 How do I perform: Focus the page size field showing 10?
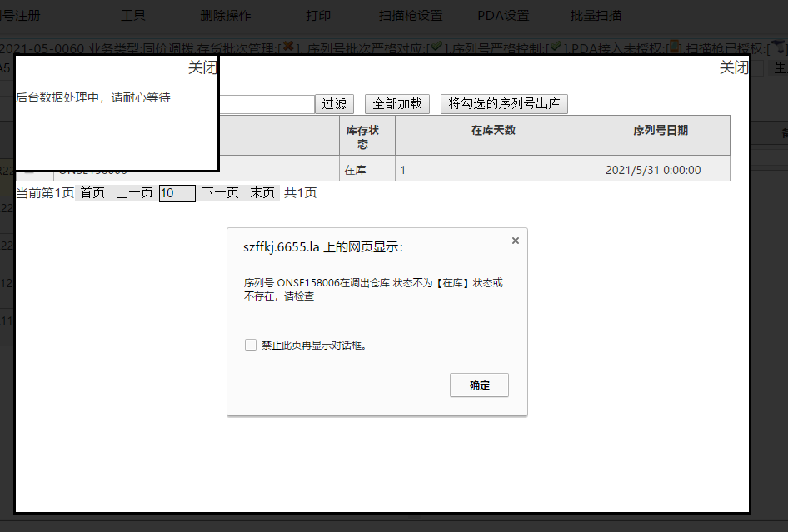177,193
